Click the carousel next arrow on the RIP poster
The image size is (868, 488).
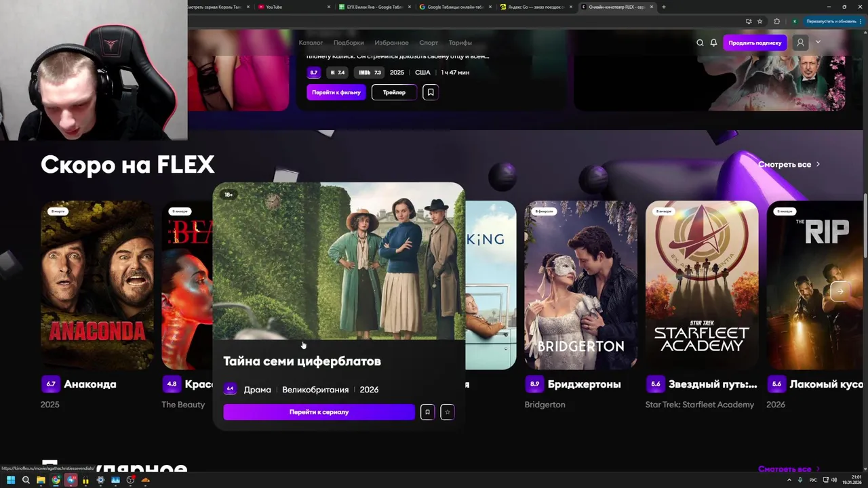(840, 291)
